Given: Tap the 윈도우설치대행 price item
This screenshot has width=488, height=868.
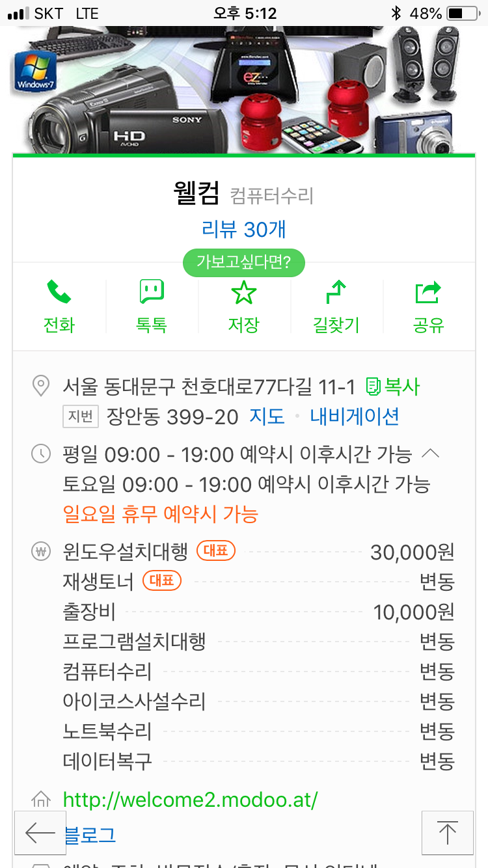Looking at the screenshot, I should (126, 552).
